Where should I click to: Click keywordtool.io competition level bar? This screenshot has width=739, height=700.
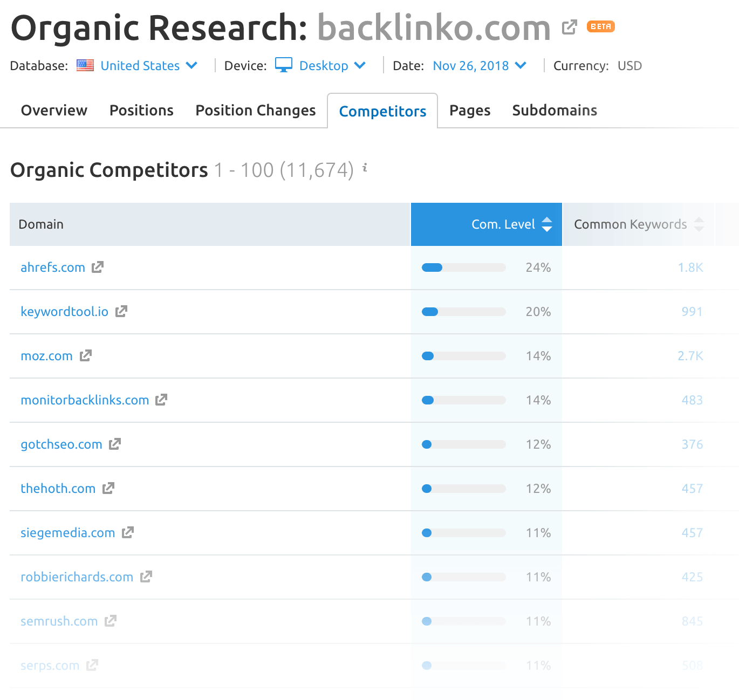[464, 312]
